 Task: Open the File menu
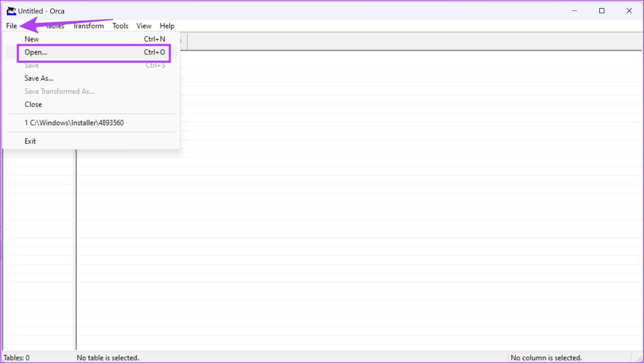(x=11, y=26)
